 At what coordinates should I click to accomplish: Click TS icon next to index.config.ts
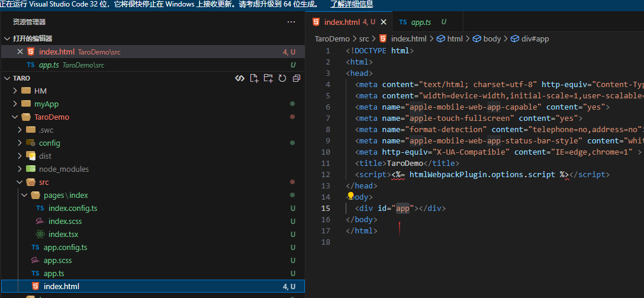[x=40, y=209]
